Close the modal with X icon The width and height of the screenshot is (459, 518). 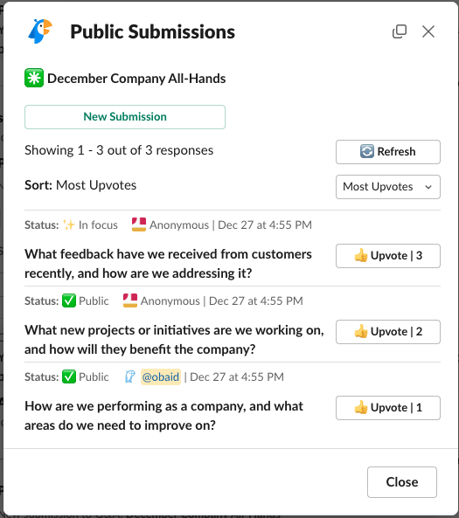click(x=428, y=32)
